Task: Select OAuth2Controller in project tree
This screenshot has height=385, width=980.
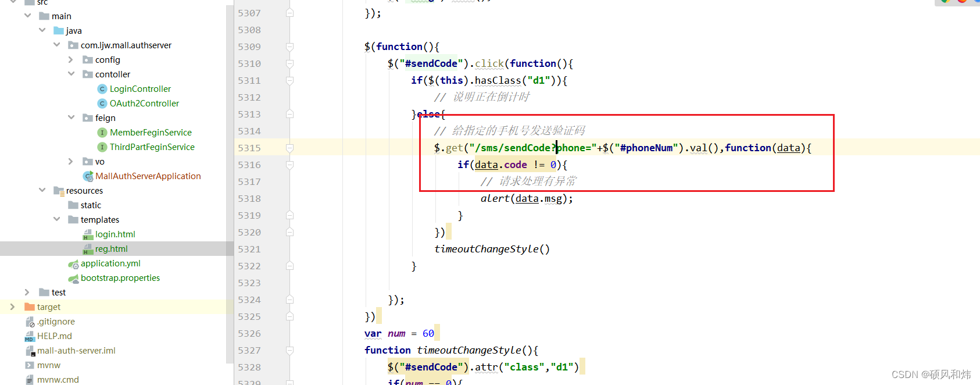Action: click(144, 103)
